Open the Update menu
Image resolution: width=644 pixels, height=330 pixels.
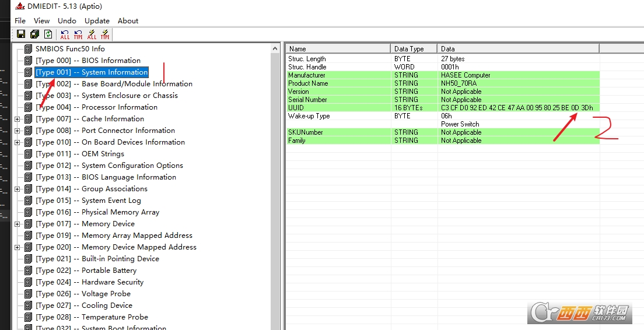pos(97,20)
